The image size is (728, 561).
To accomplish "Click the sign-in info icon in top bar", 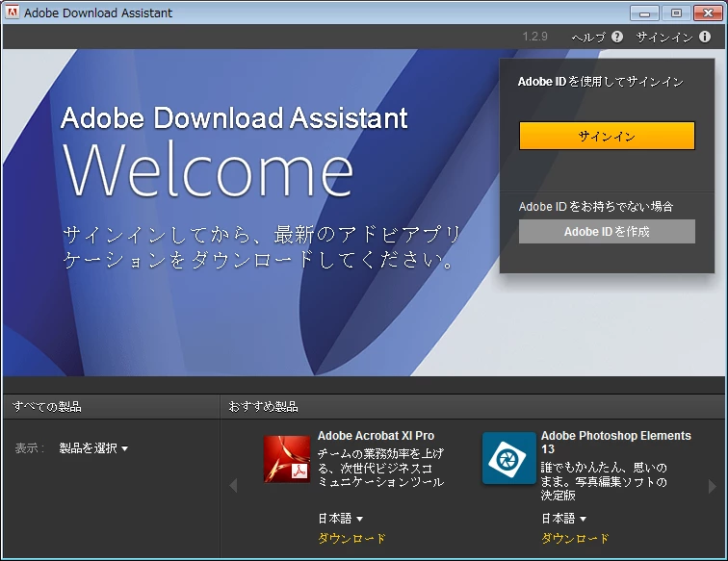I will [705, 37].
